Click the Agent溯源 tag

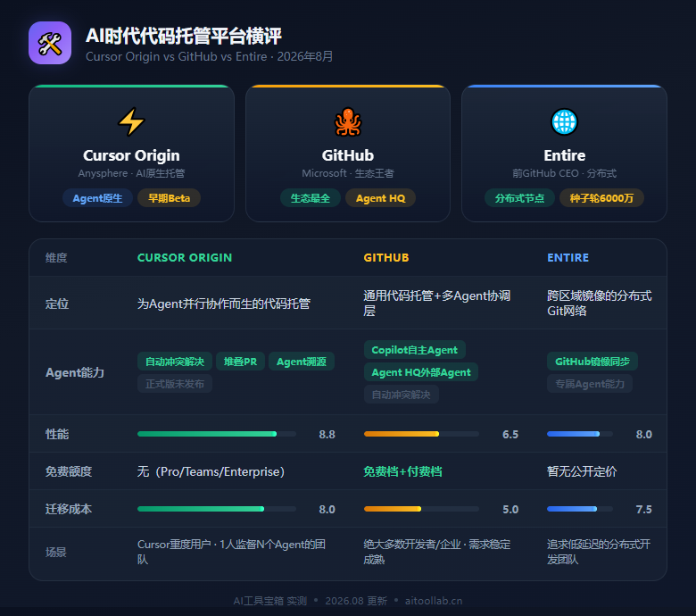pos(302,362)
